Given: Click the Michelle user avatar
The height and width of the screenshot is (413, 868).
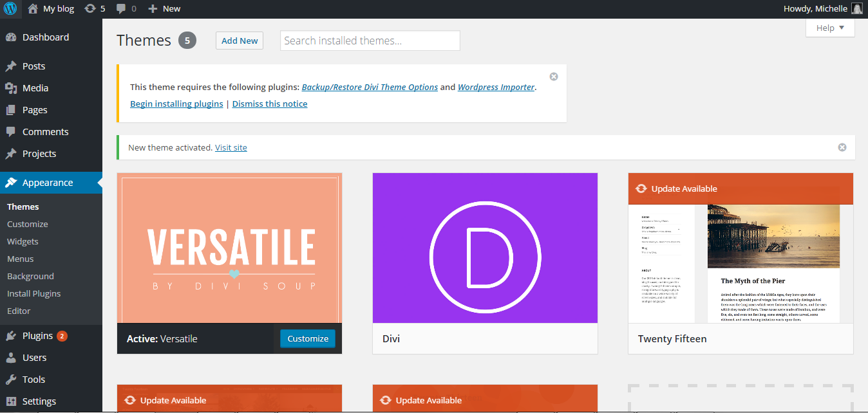Looking at the screenshot, I should 856,9.
